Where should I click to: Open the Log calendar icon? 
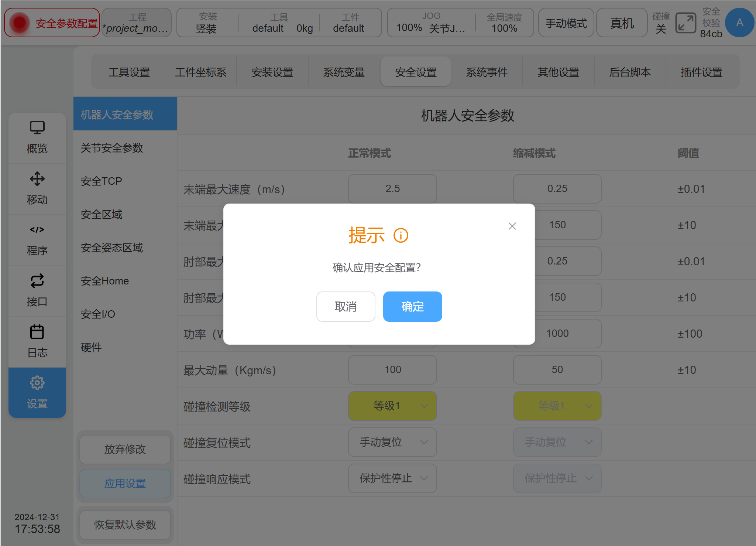(37, 332)
